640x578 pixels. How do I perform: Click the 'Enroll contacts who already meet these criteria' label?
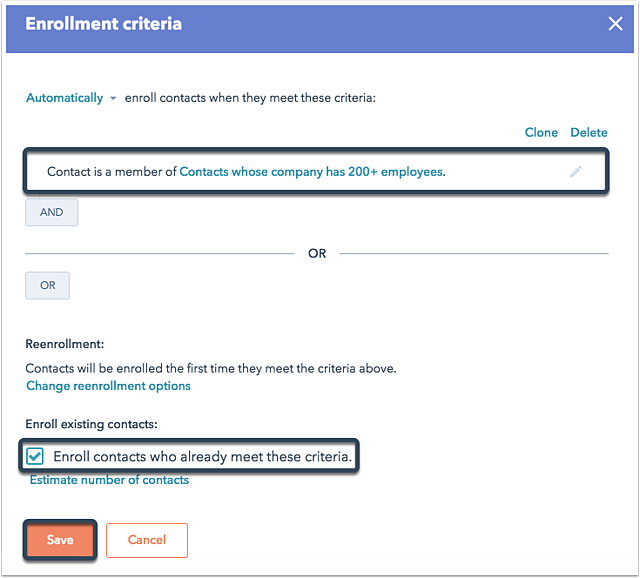tap(202, 457)
